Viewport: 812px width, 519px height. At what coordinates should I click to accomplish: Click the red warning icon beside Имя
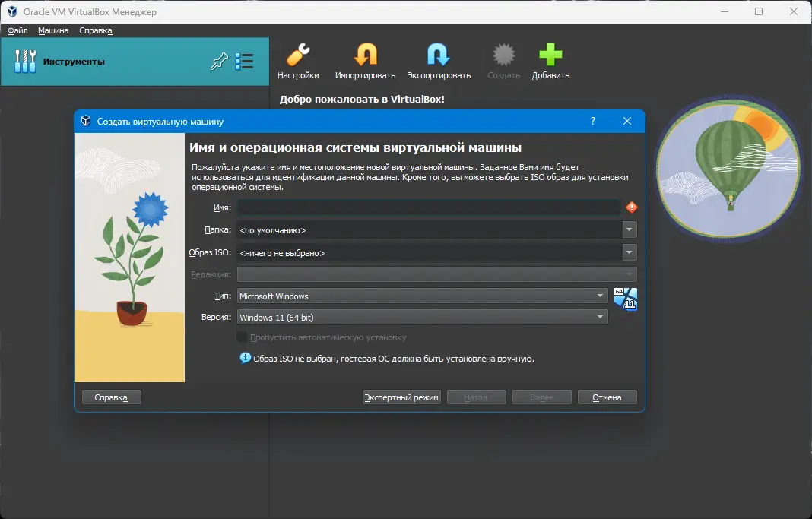click(631, 207)
